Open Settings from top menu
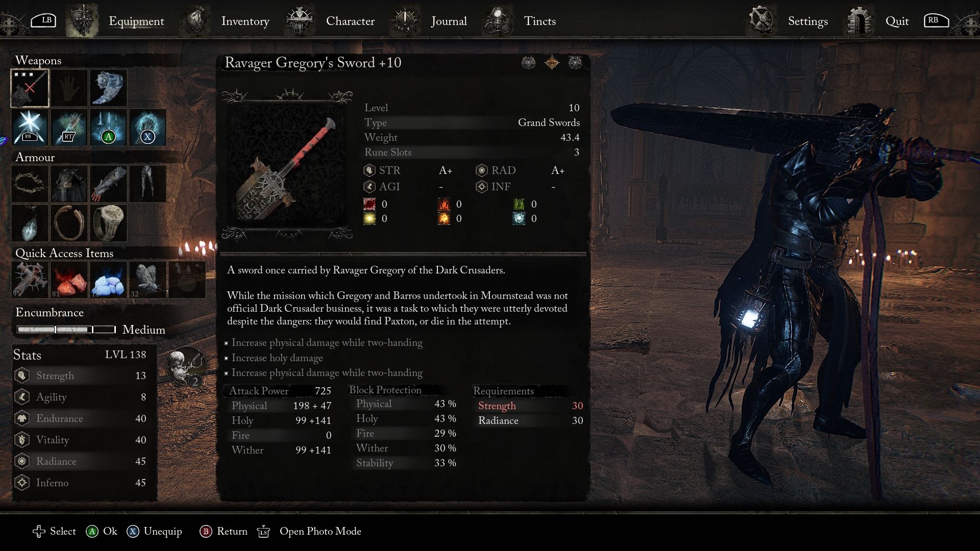The width and height of the screenshot is (980, 551). 807,21
